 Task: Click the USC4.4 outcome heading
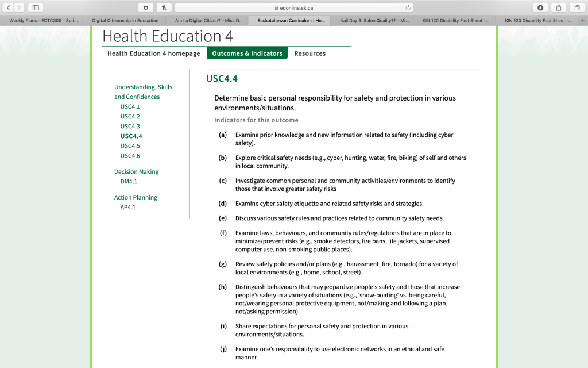[x=222, y=78]
